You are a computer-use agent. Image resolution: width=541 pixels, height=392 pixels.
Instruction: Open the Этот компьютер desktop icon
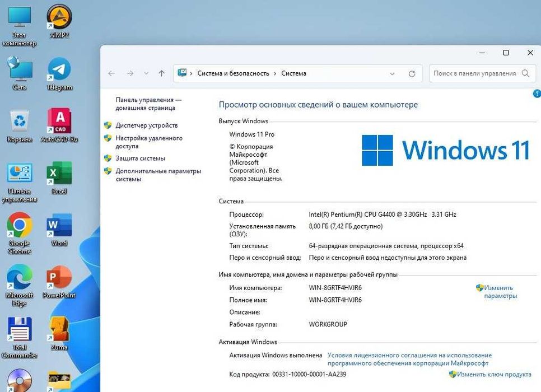pos(19,26)
